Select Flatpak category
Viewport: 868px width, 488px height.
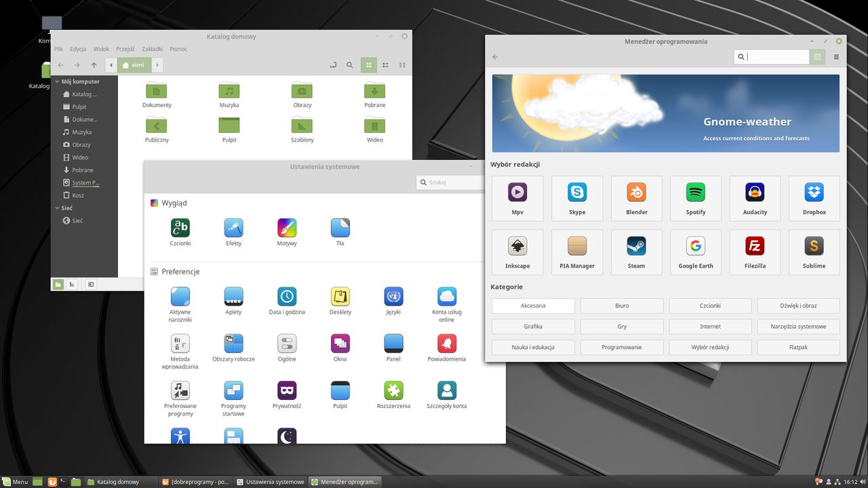[798, 347]
